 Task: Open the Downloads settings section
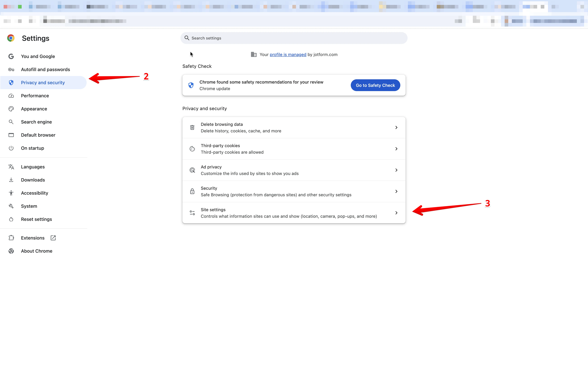33,180
